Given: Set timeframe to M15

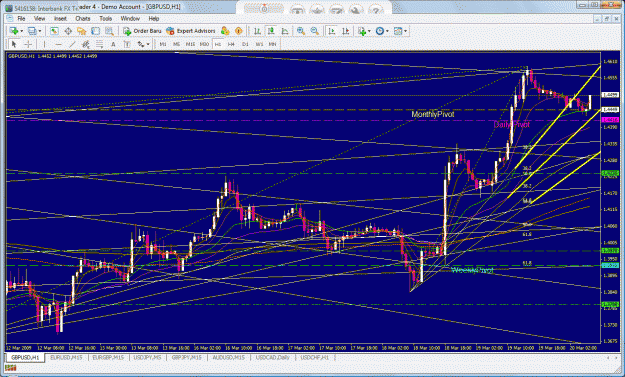Looking at the screenshot, I should 190,44.
